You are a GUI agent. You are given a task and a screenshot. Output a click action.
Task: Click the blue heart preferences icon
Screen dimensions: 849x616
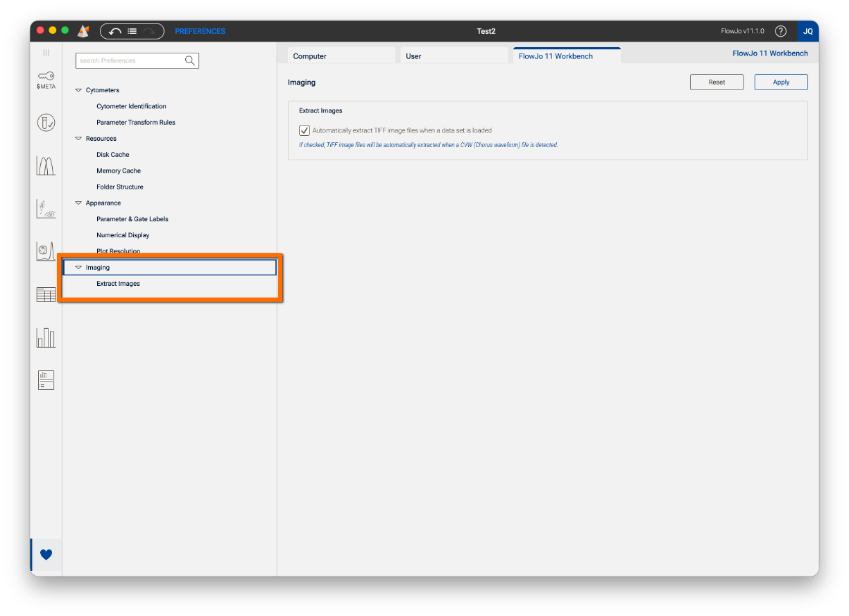pos(46,554)
